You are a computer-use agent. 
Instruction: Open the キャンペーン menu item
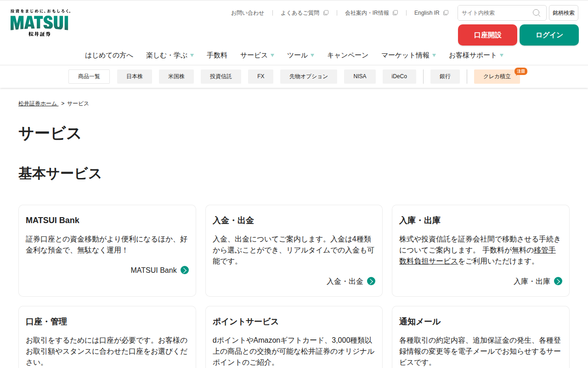[x=348, y=55]
